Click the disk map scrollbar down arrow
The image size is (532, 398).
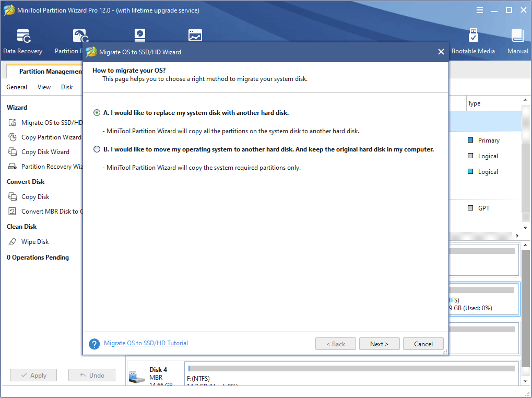[x=525, y=382]
